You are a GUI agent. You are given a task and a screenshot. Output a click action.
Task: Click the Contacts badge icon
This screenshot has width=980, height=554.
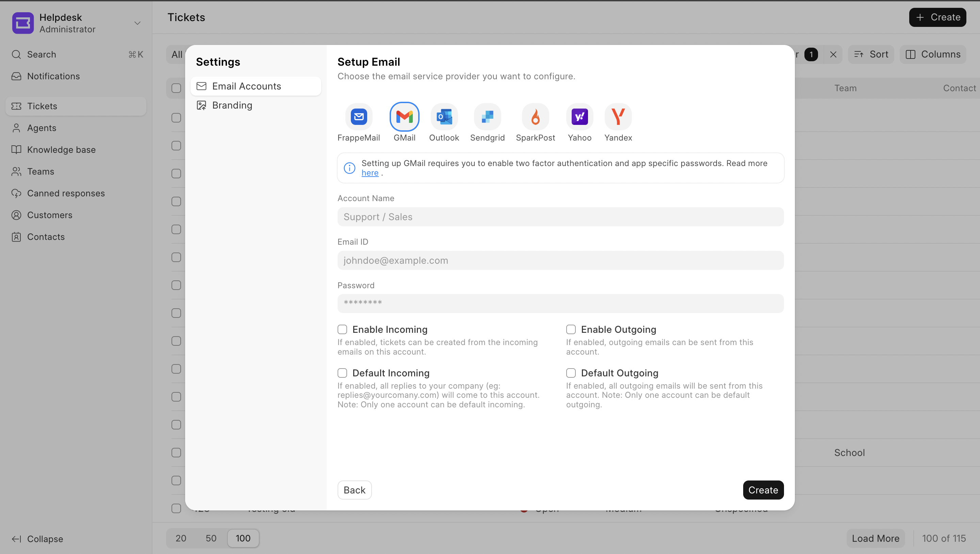tap(16, 237)
